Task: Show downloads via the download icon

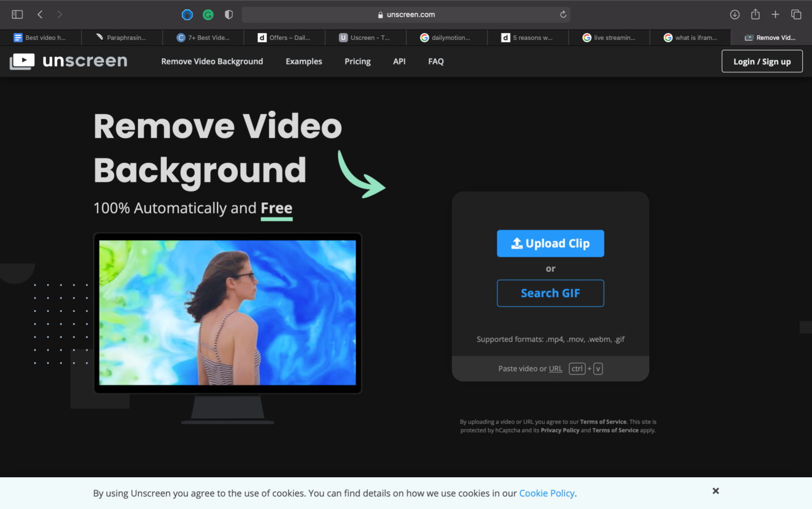Action: tap(735, 14)
